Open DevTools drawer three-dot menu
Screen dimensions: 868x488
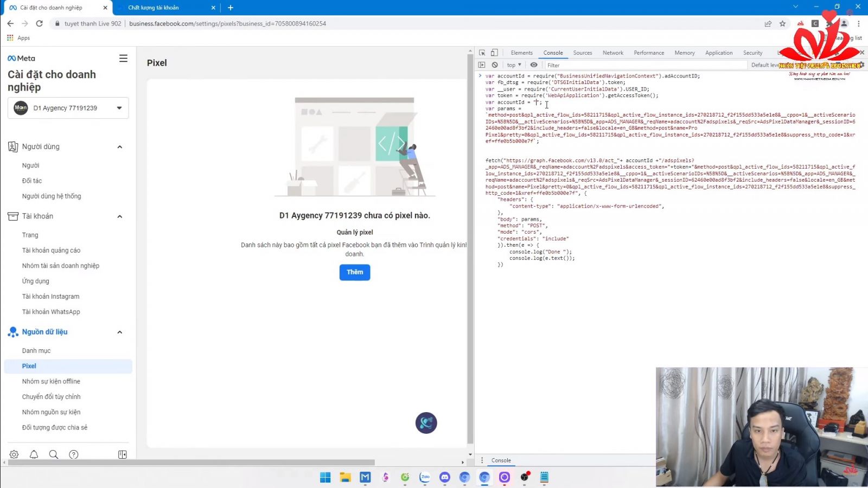(482, 460)
